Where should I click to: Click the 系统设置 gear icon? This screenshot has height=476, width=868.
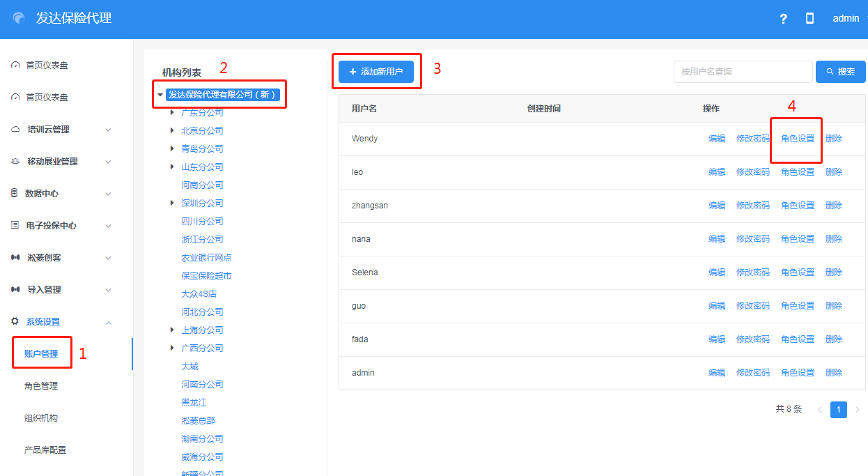(15, 321)
